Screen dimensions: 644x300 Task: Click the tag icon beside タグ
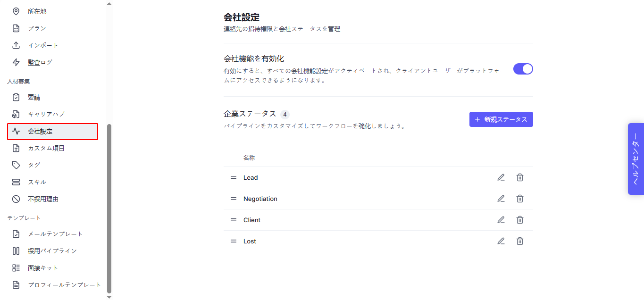coord(16,165)
